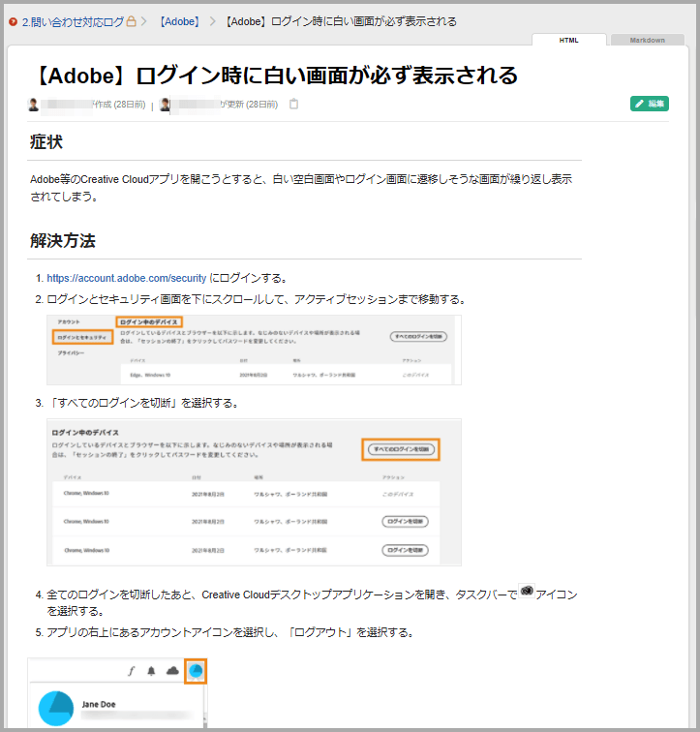Click the 症状 section heading

pyautogui.click(x=46, y=142)
